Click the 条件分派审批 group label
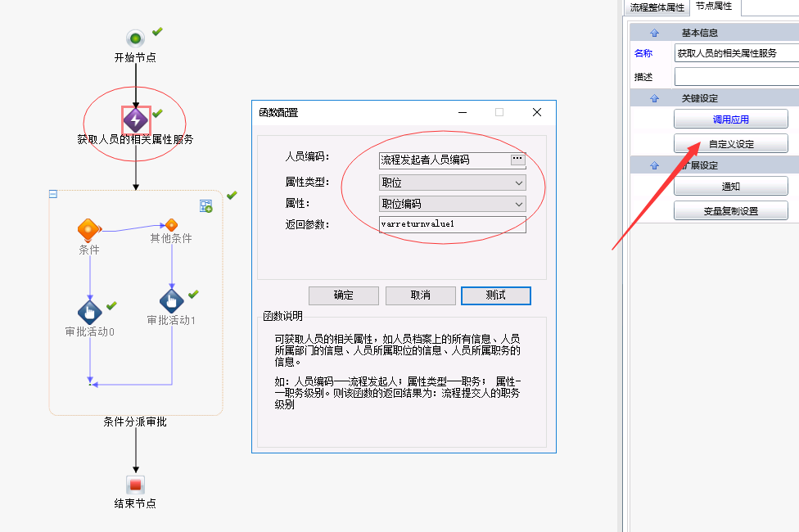 click(135, 422)
